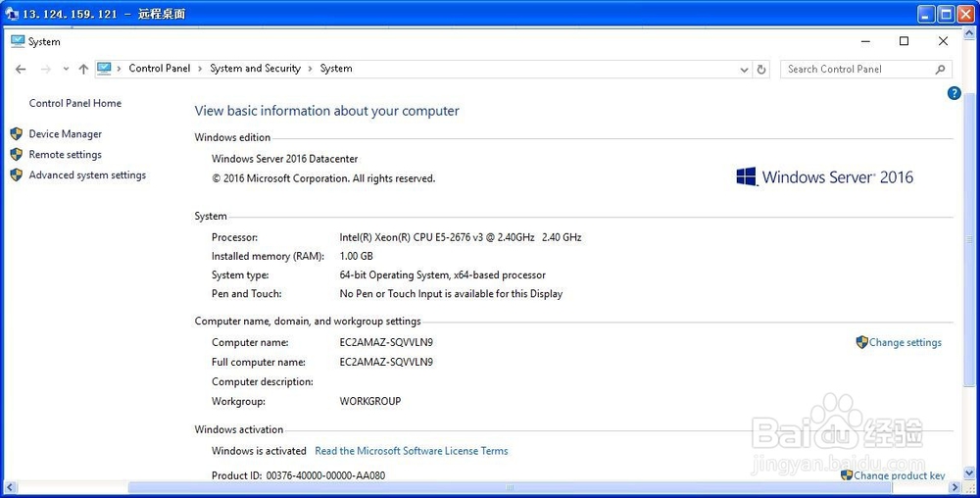The image size is (980, 498).
Task: Click the shield icon beside Remote settings
Action: (x=17, y=154)
